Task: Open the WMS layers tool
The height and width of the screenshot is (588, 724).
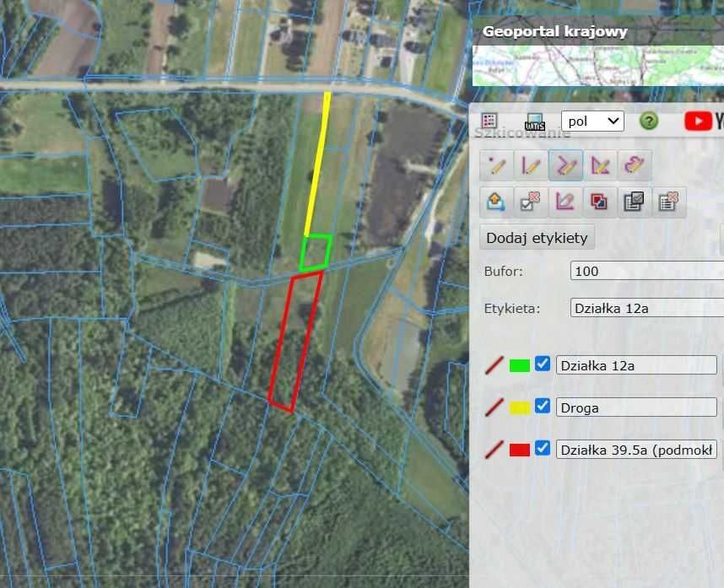Action: [x=535, y=121]
